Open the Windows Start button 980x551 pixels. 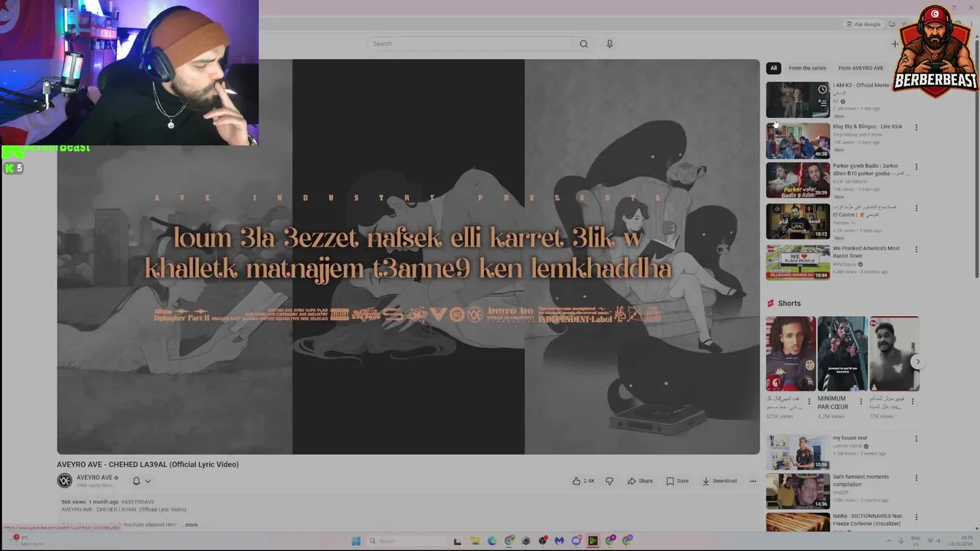click(x=356, y=541)
